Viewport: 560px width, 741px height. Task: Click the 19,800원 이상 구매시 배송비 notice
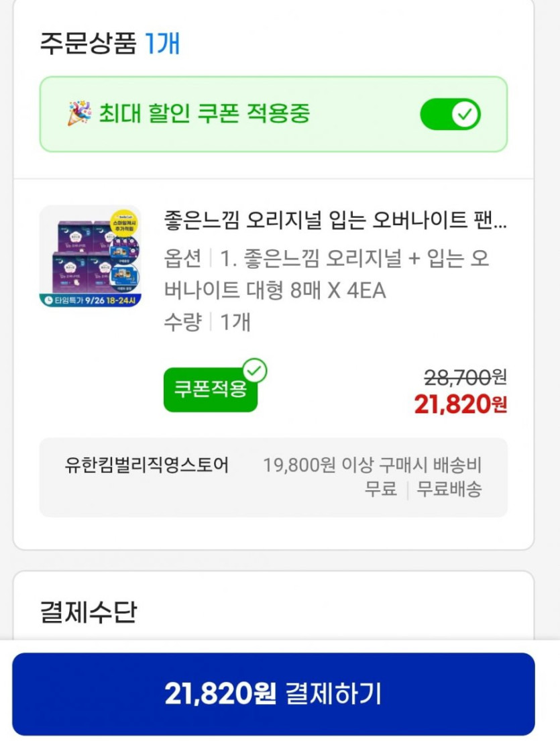[x=372, y=465]
